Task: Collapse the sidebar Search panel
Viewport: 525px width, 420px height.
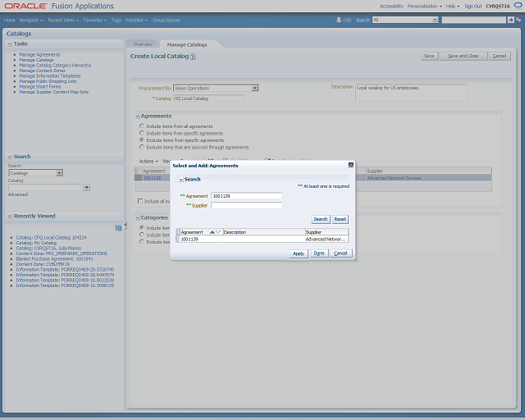Action: pyautogui.click(x=10, y=157)
